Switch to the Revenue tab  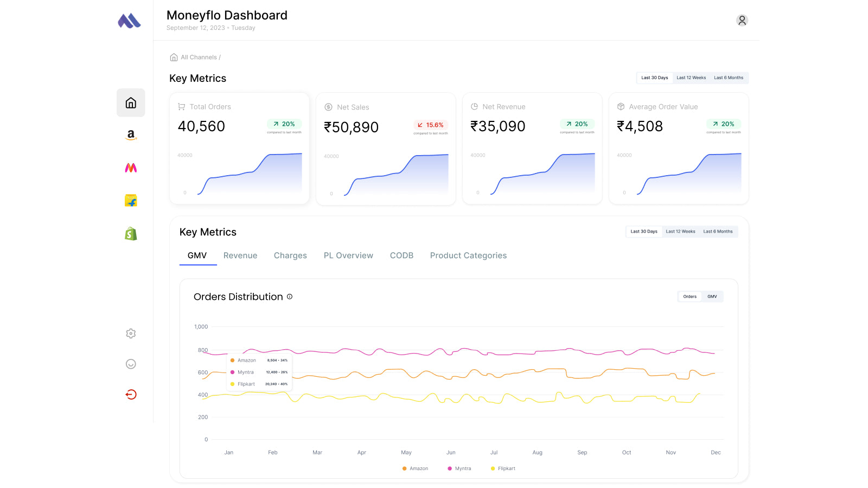point(240,255)
